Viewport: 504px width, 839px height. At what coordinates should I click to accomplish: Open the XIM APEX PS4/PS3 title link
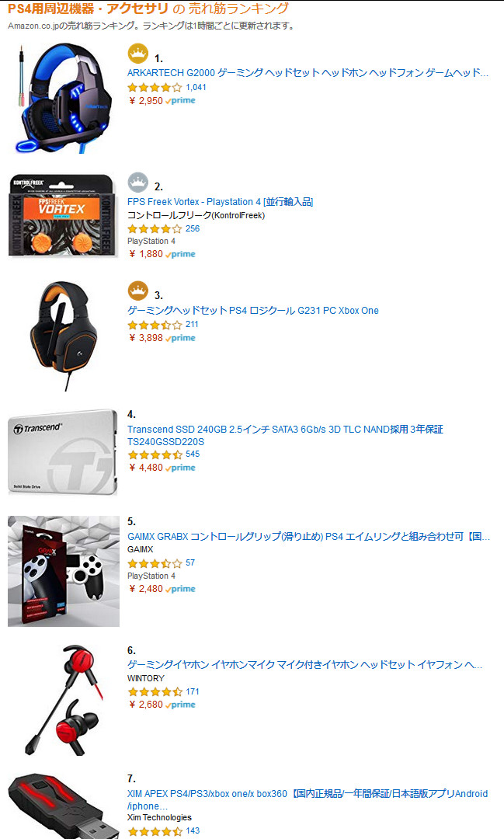tap(308, 800)
